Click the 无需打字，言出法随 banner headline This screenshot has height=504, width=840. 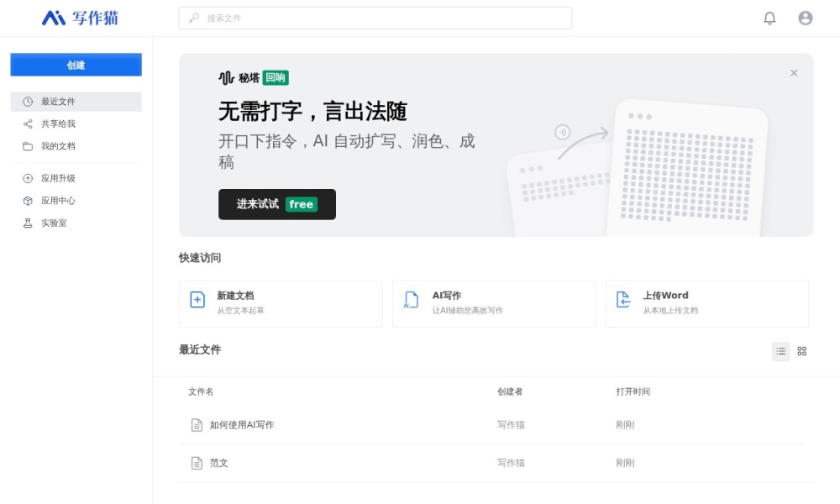click(x=312, y=112)
